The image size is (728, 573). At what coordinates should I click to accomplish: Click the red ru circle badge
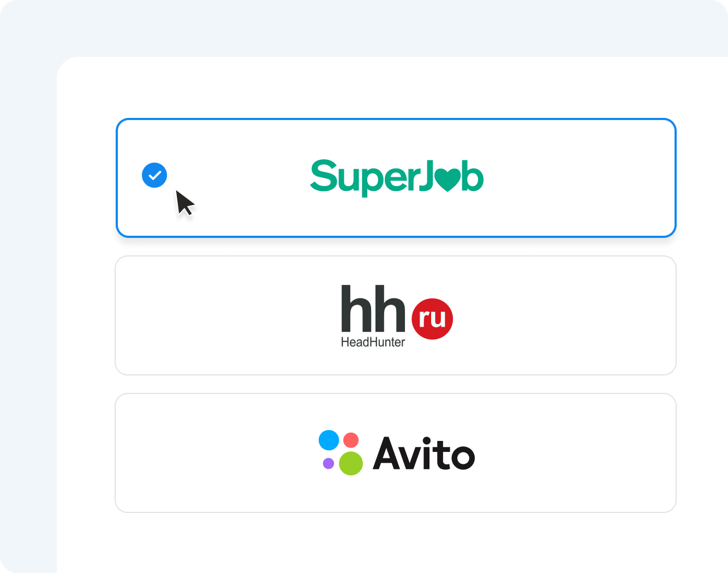tap(432, 319)
